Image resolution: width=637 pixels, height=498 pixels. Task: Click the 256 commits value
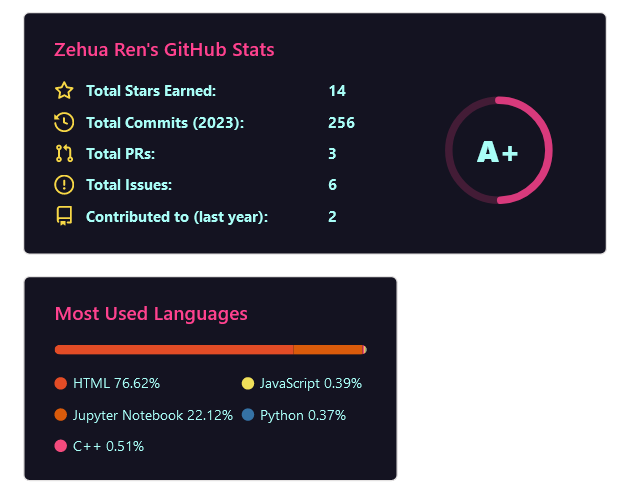[x=341, y=122]
